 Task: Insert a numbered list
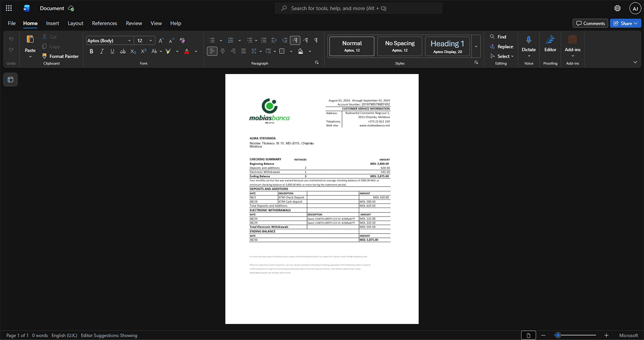tap(231, 41)
